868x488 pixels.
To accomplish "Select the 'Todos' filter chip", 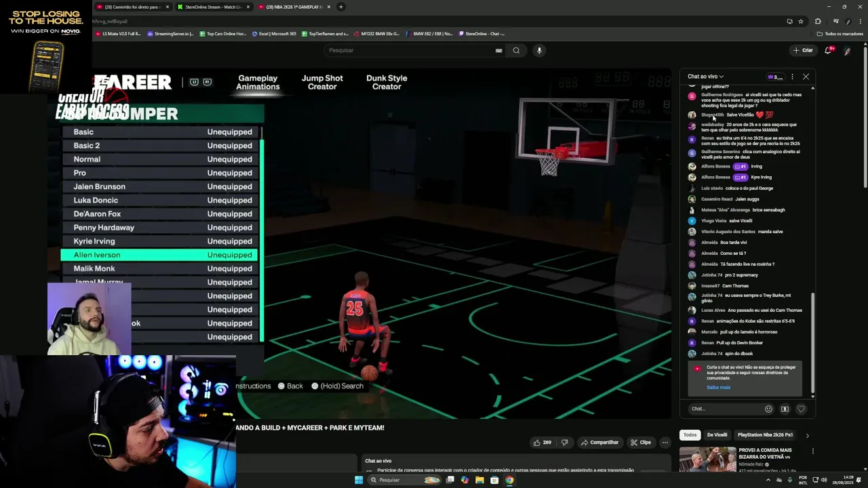I will tap(690, 435).
